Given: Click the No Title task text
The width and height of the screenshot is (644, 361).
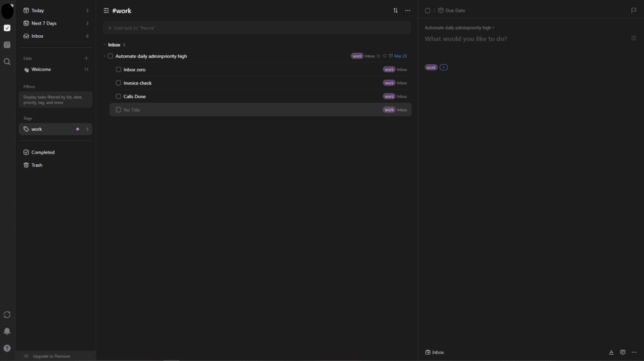Looking at the screenshot, I should tap(132, 110).
